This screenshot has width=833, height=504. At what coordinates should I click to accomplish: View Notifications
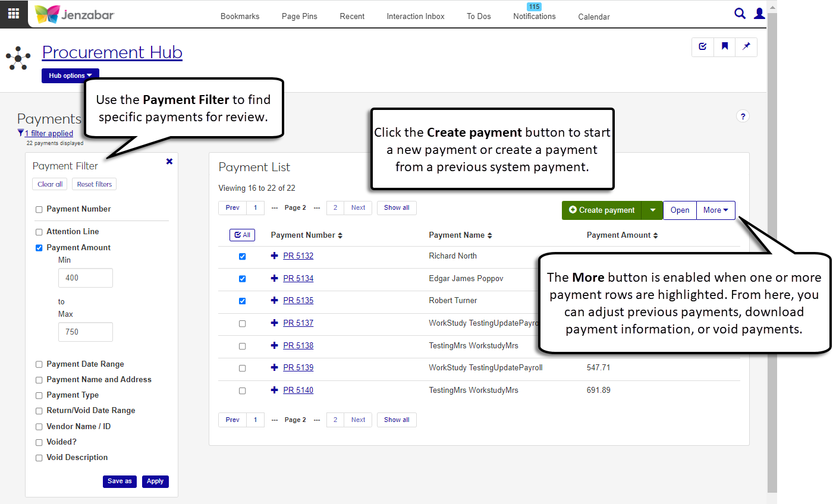(x=535, y=16)
